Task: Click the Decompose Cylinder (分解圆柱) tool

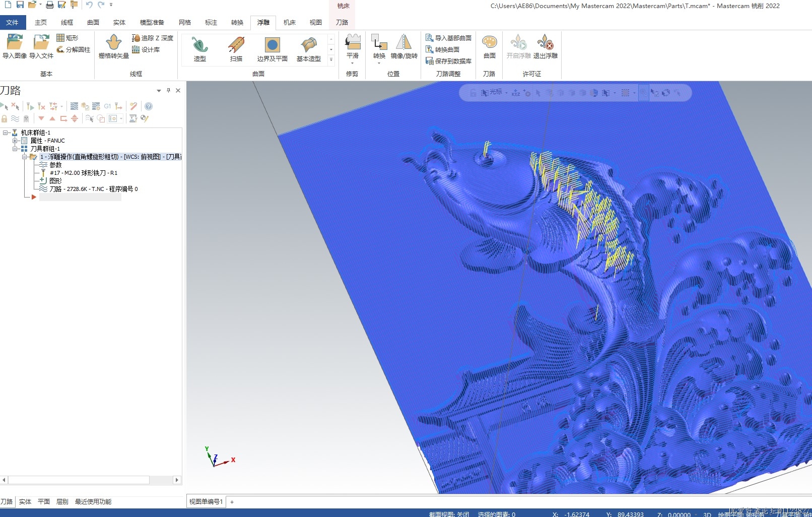Action: 73,49
